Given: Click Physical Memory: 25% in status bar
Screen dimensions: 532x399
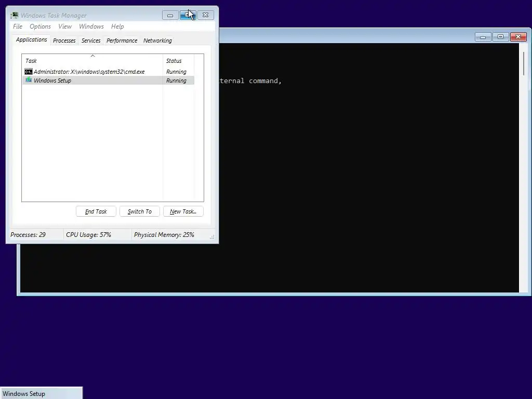Looking at the screenshot, I should 164,235.
